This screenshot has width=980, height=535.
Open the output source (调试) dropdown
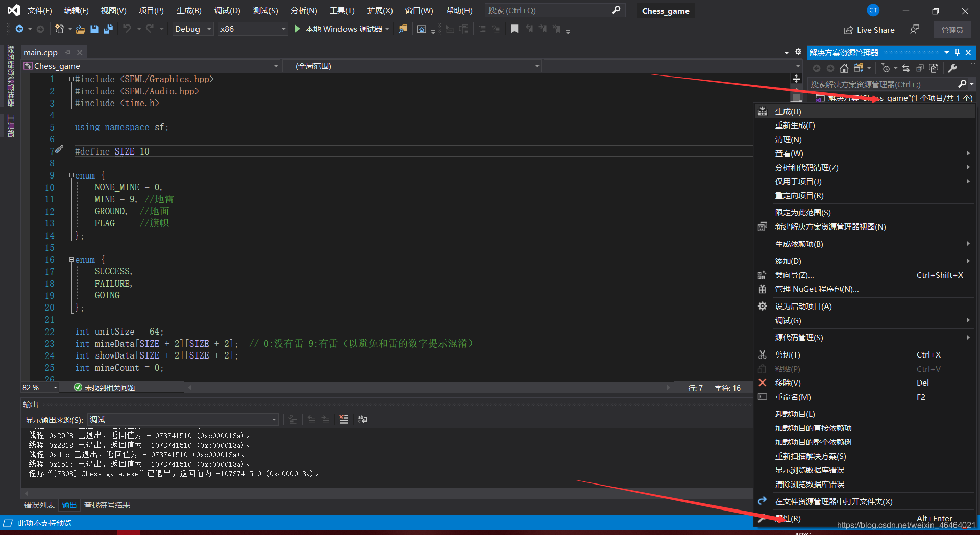(183, 420)
